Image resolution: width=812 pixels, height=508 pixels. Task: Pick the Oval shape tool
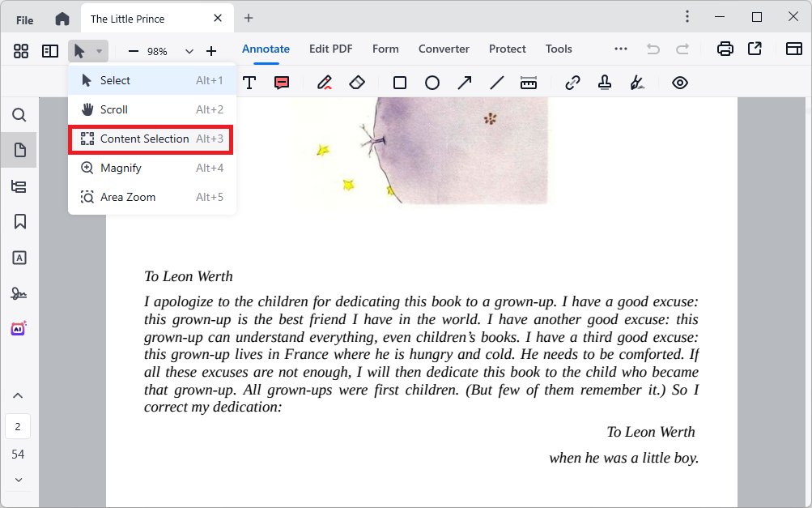point(432,82)
